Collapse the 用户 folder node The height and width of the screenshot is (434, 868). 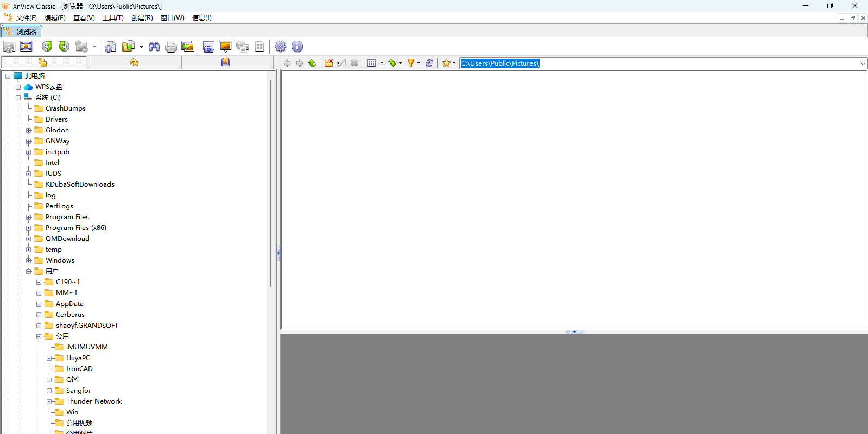coord(29,271)
